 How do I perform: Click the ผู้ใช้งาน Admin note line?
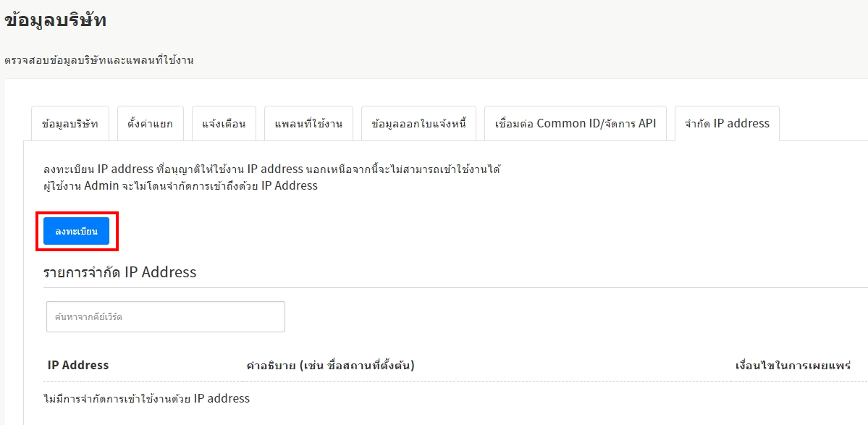(x=181, y=185)
